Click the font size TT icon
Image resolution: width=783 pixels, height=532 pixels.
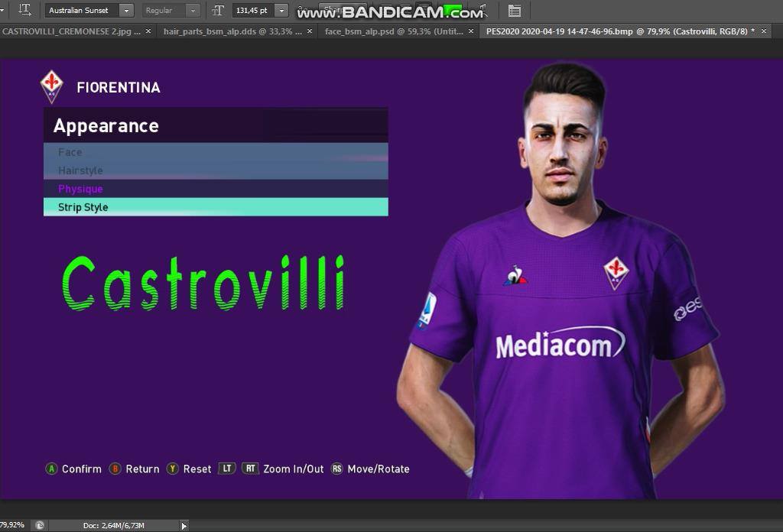(x=218, y=10)
